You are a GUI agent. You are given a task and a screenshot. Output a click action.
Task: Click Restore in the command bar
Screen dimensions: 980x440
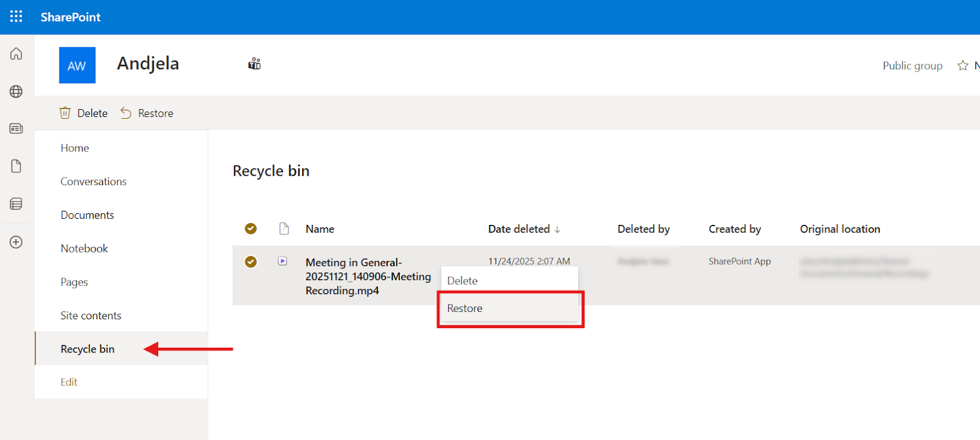[147, 113]
